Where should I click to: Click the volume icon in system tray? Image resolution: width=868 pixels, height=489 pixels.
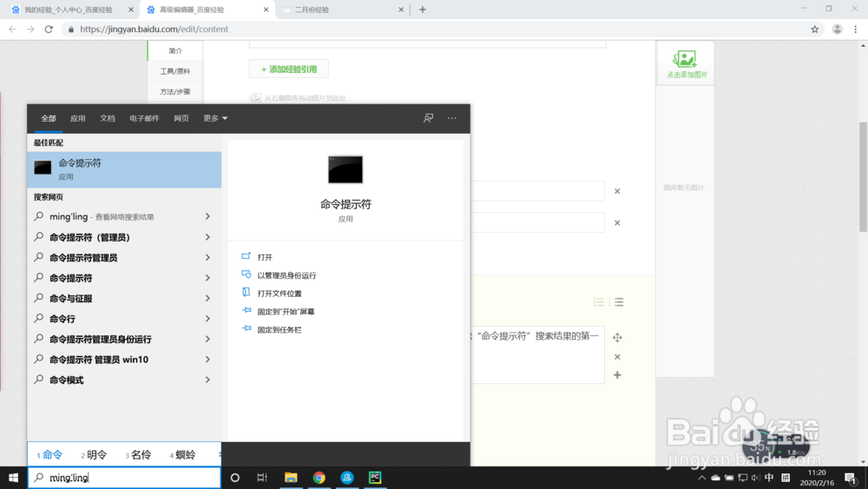coord(756,478)
